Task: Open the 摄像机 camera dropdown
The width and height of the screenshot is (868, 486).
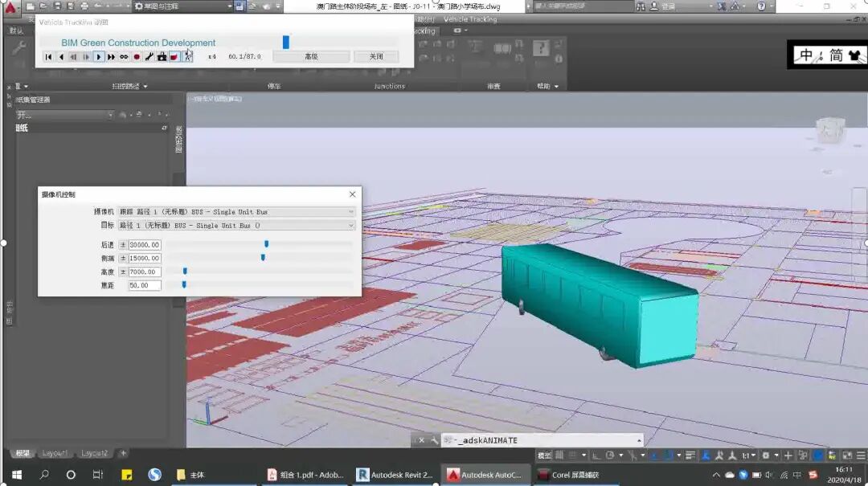Action: (x=350, y=212)
